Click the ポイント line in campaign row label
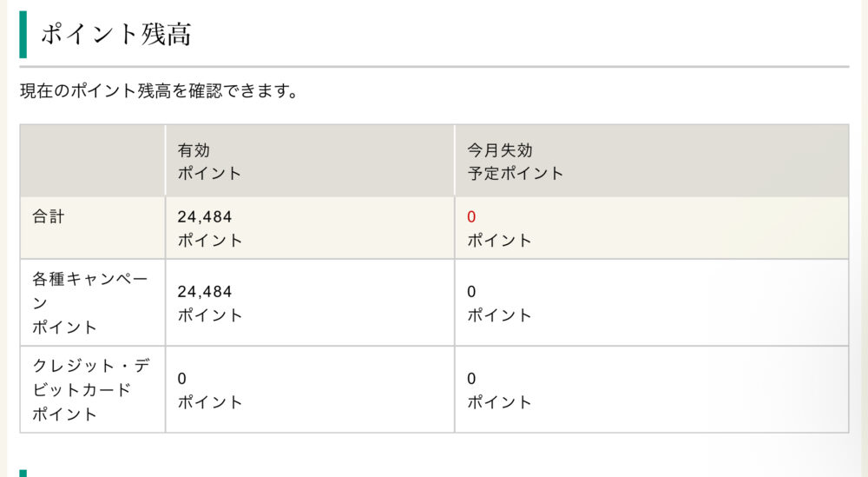This screenshot has height=477, width=868. (x=65, y=328)
